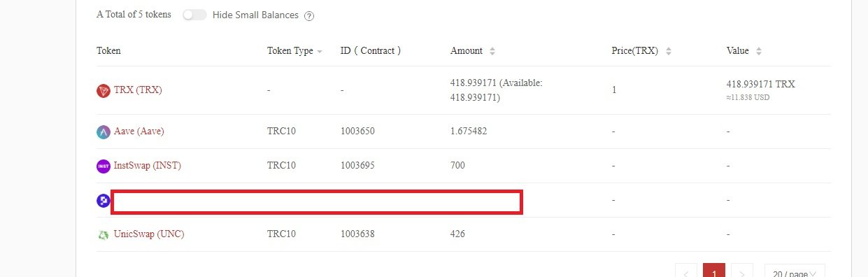Click the InstSwap amount 700

[457, 166]
